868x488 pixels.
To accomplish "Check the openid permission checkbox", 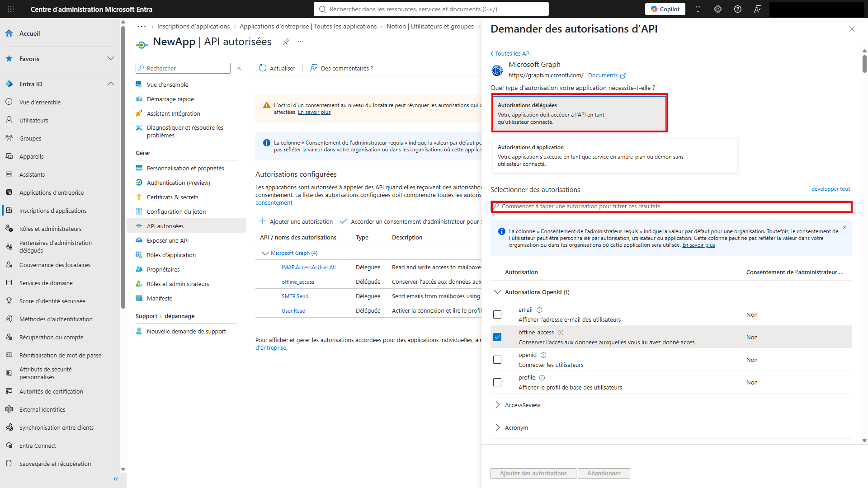I will coord(497,360).
